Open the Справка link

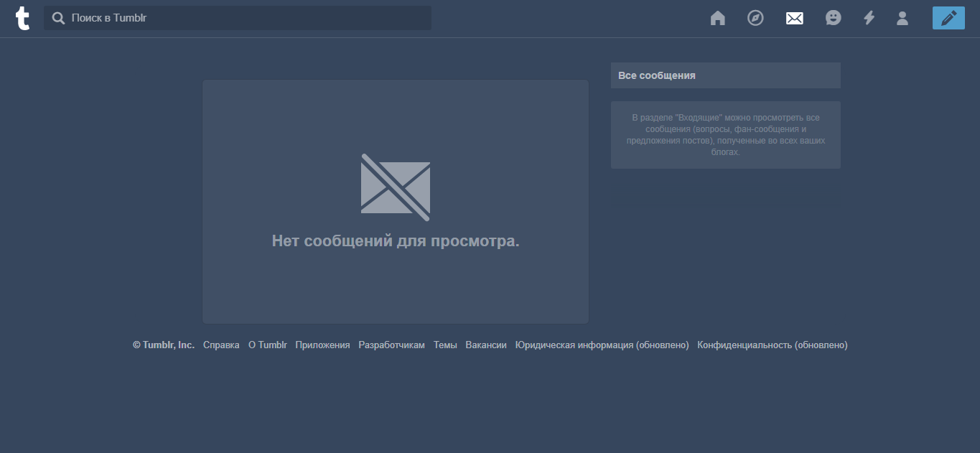click(x=221, y=345)
